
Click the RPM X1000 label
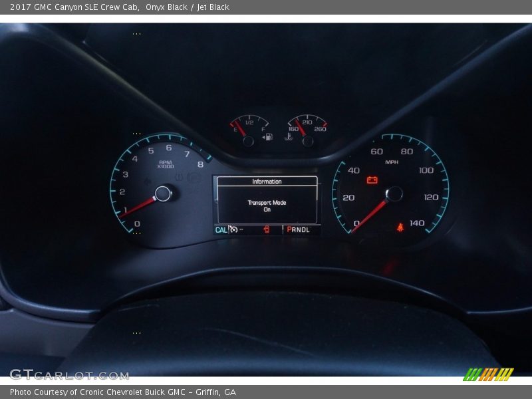166,164
